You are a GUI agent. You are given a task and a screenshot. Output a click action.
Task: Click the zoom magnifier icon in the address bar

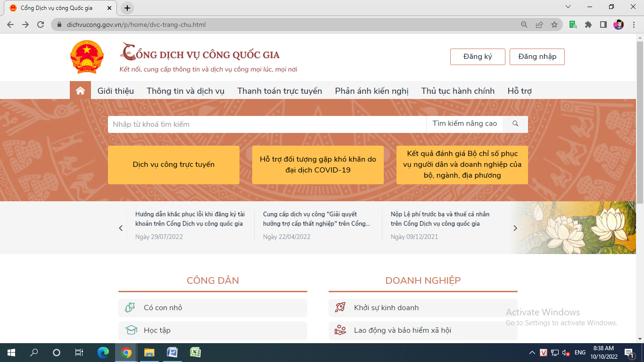[524, 25]
